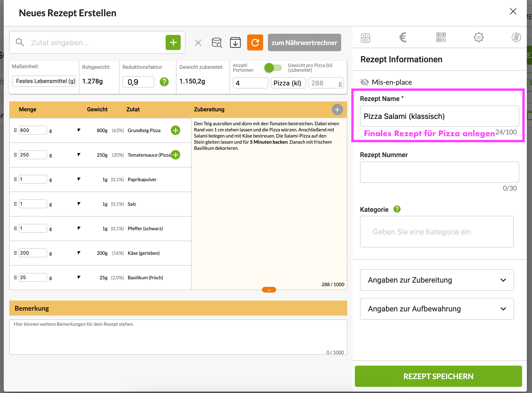Image resolution: width=532 pixels, height=393 pixels.
Task: Open unit dropdown for Tomatensauce row
Action: pyautogui.click(x=79, y=155)
